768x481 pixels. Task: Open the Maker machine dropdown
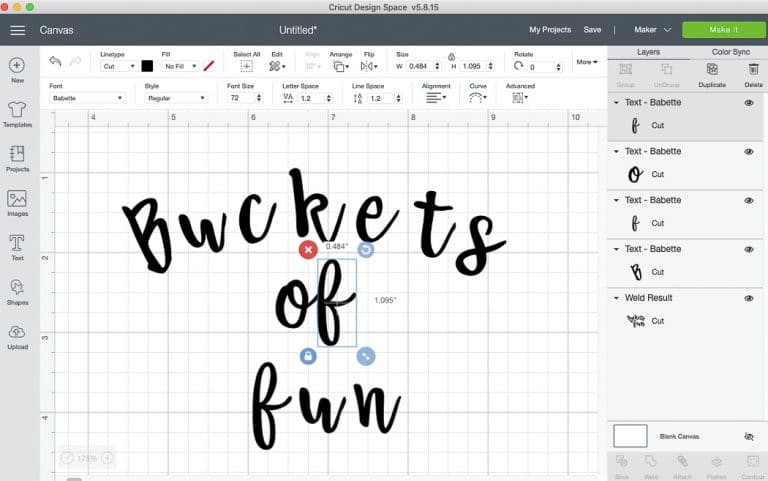(652, 30)
